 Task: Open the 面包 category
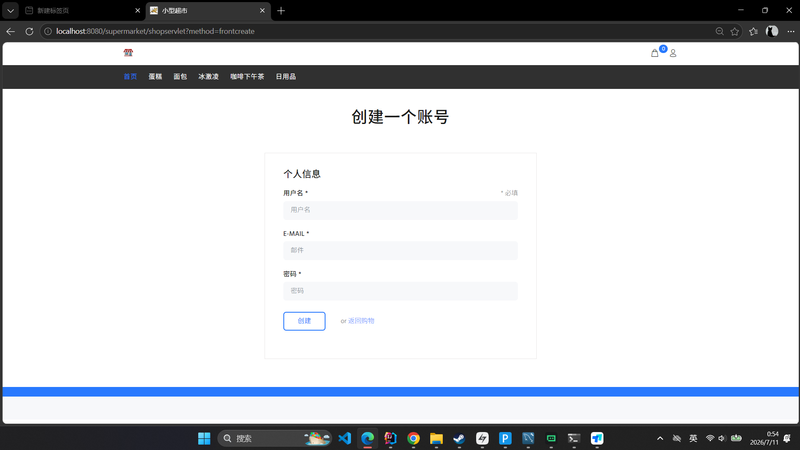[180, 77]
